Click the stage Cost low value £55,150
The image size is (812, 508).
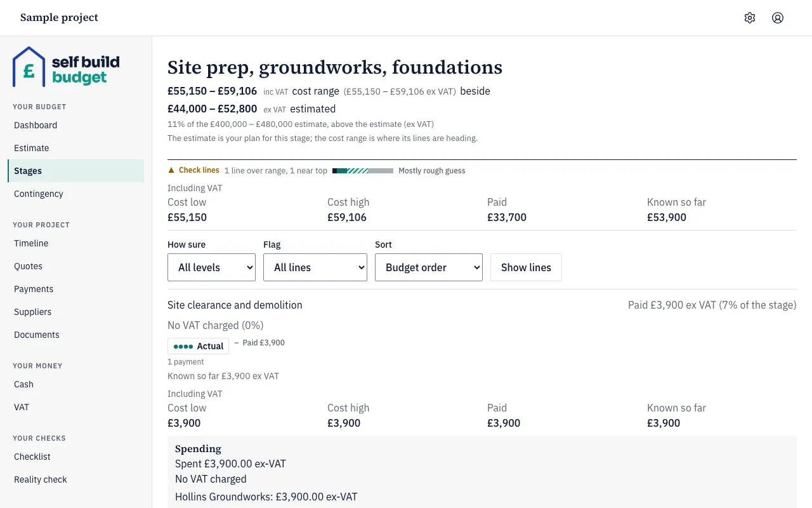point(187,217)
